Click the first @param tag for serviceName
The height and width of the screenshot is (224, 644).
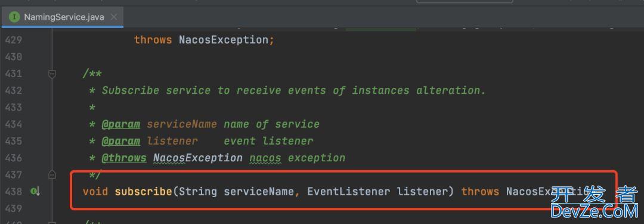[120, 124]
